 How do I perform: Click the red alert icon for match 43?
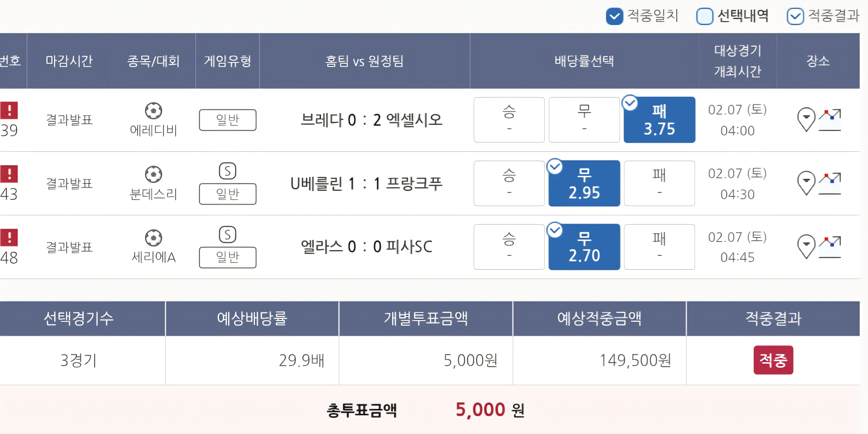(9, 174)
